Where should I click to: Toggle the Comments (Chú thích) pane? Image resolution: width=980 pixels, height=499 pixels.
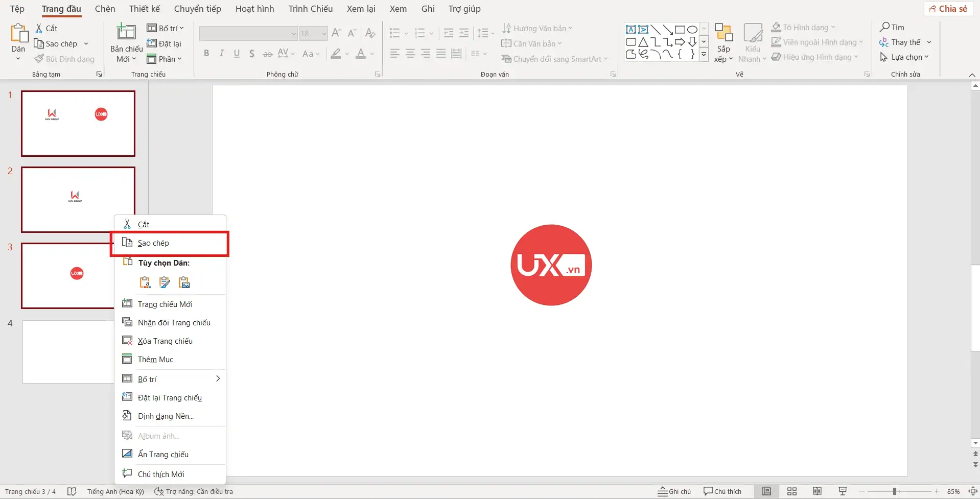click(722, 491)
